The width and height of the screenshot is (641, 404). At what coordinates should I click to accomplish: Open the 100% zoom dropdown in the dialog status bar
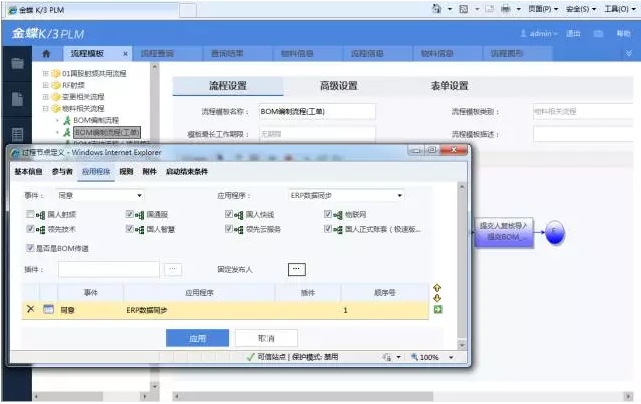coord(451,357)
